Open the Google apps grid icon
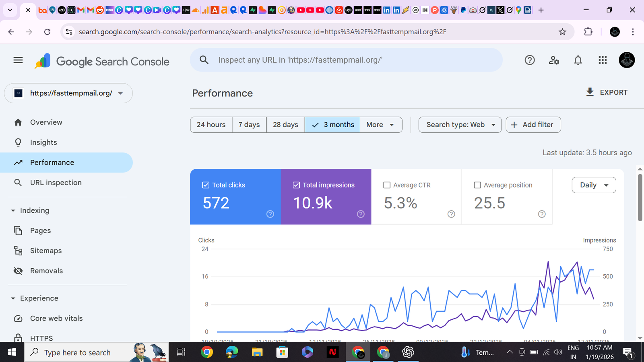The height and width of the screenshot is (362, 644). (602, 60)
